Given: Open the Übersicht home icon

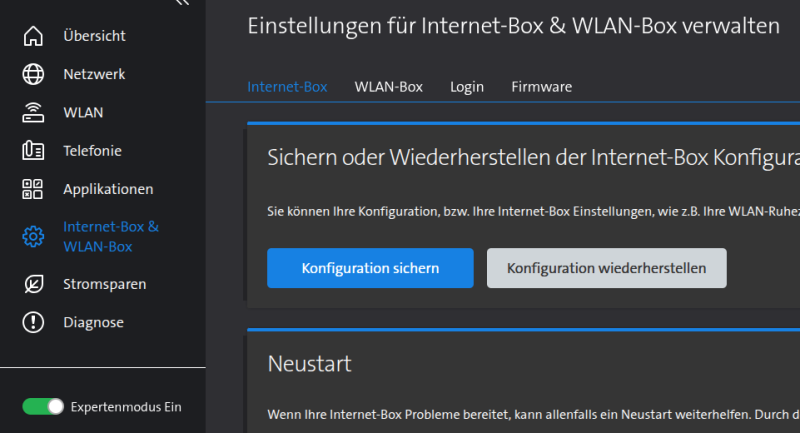Looking at the screenshot, I should (x=33, y=36).
